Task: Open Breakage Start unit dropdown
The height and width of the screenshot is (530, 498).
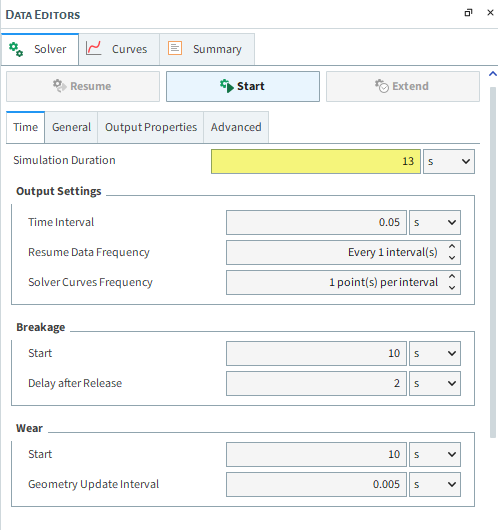Action: point(435,353)
